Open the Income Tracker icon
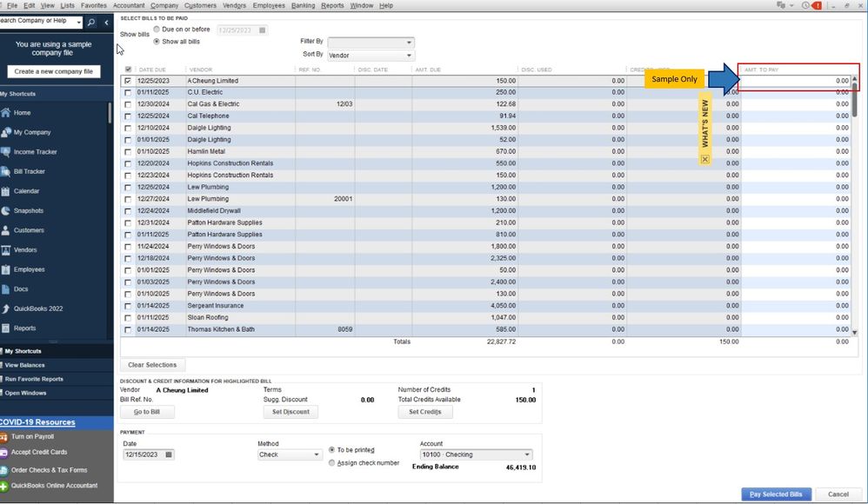 5,152
